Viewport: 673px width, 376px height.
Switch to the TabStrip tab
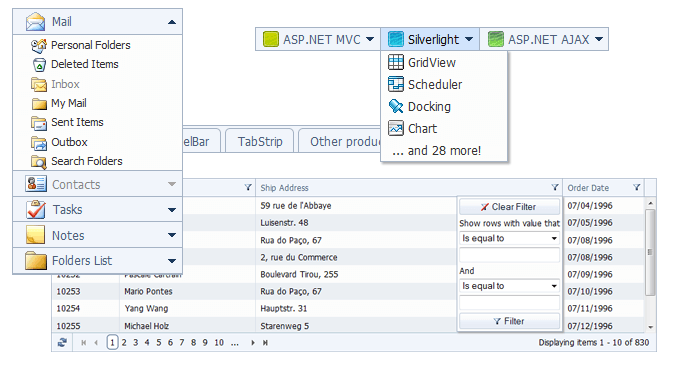click(x=260, y=142)
